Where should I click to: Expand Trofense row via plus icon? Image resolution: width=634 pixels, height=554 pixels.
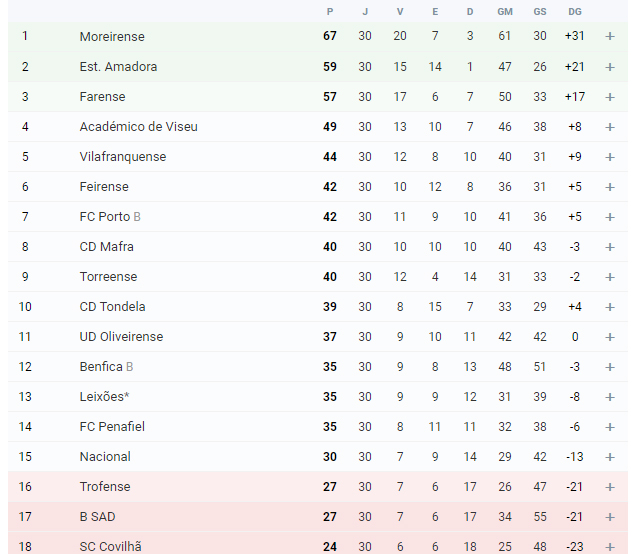point(610,487)
